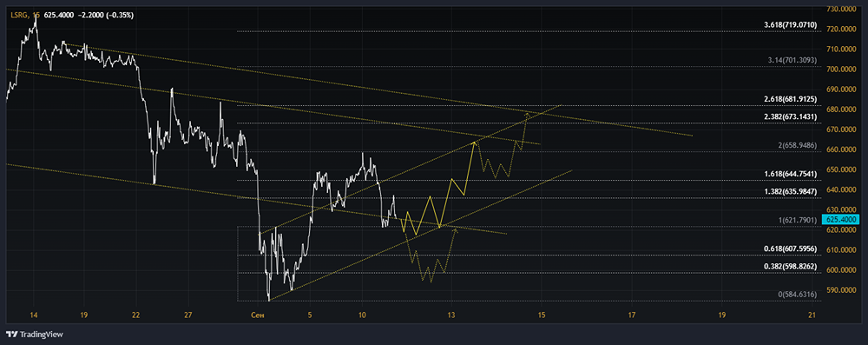Select the 1.382(635.9847) Fibonacci label
Image resolution: width=868 pixels, height=345 pixels.
click(x=789, y=191)
